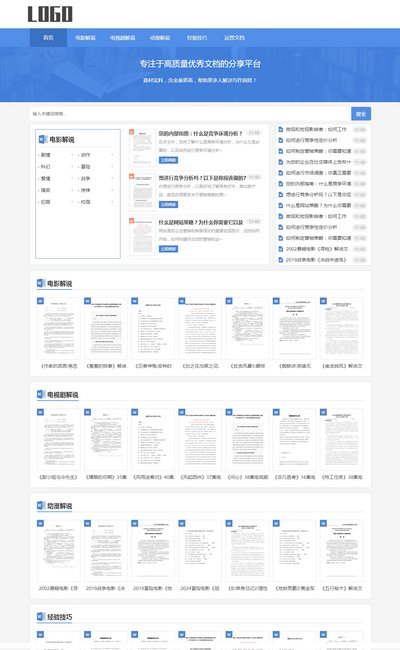Focus the keyword search input field

point(190,114)
